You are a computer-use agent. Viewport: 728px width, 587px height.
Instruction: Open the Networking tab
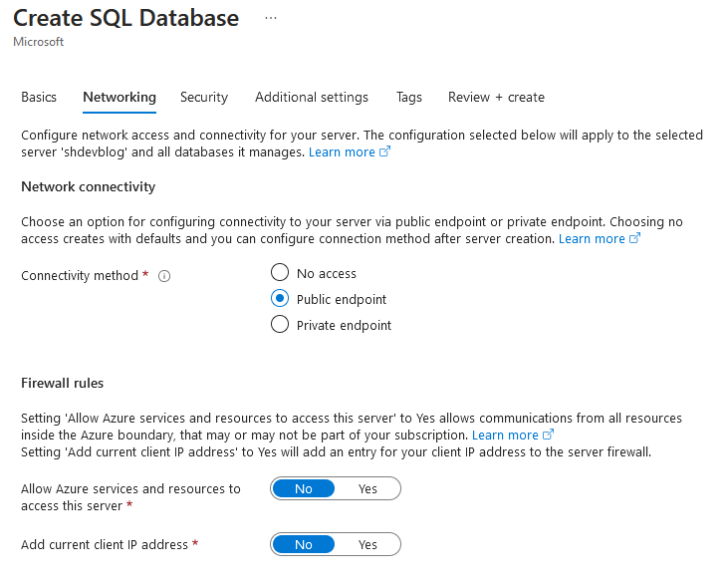(x=120, y=97)
